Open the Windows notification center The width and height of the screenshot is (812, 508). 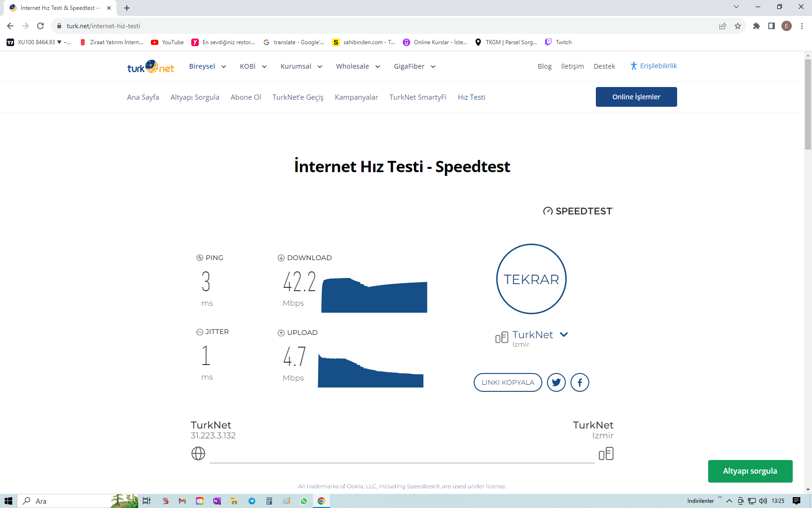click(x=796, y=501)
